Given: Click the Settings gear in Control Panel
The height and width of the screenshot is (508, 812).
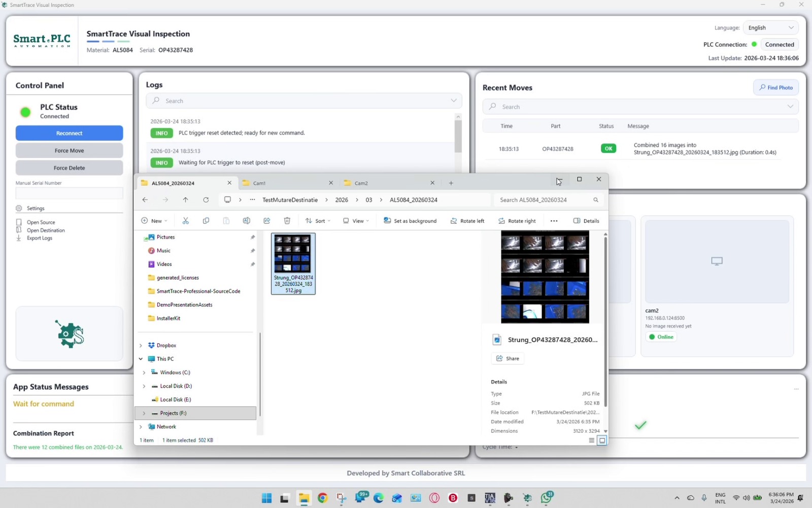Looking at the screenshot, I should coord(19,208).
